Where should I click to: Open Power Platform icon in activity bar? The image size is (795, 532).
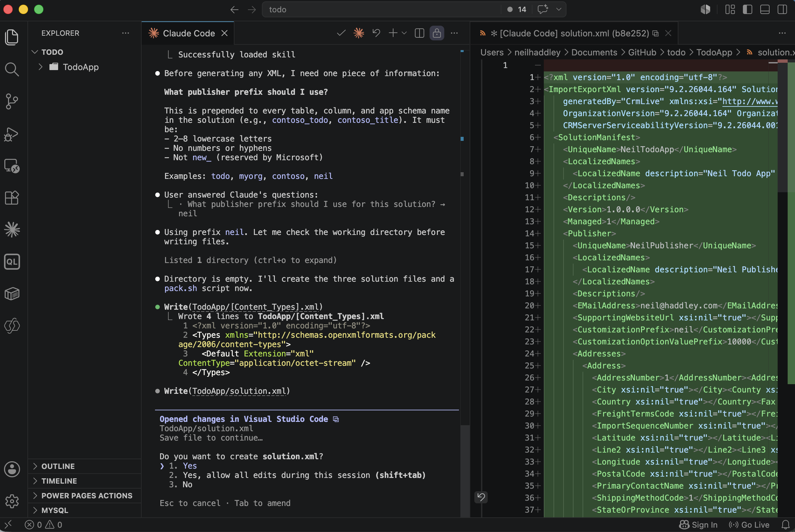tap(12, 325)
